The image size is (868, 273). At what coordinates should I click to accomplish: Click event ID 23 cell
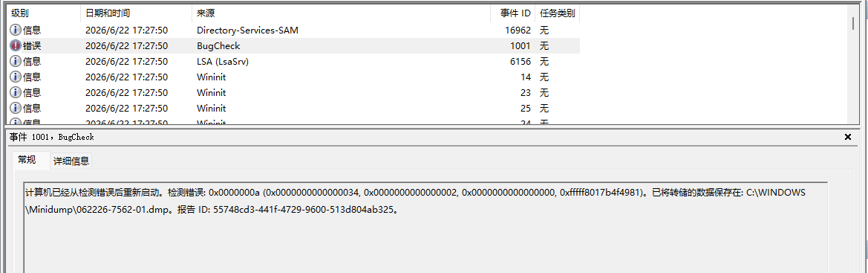click(526, 92)
